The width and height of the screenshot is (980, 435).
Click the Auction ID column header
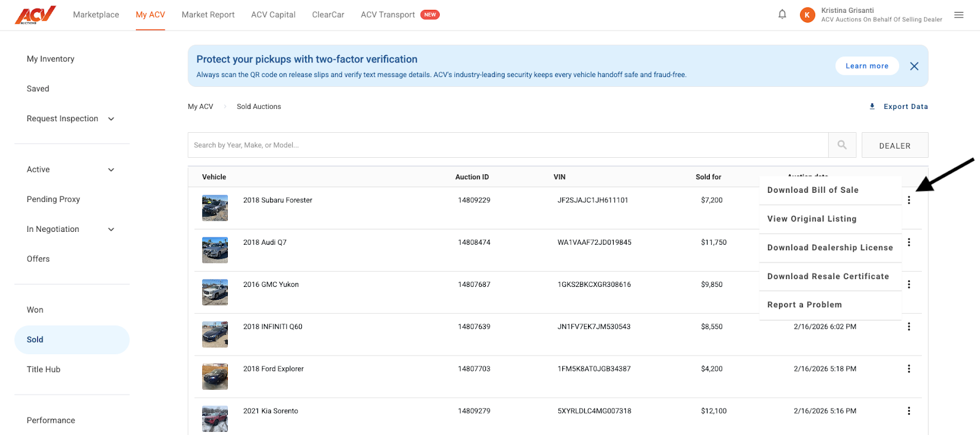pos(472,177)
